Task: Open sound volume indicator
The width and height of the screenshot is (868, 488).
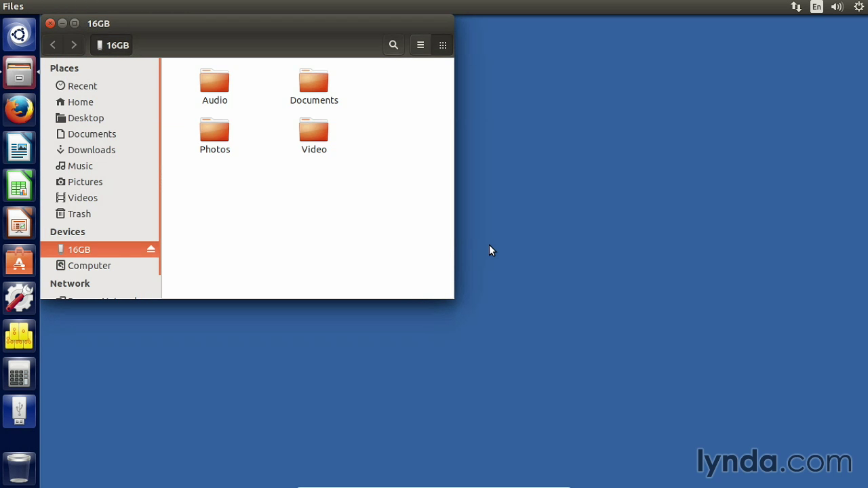Action: click(837, 7)
